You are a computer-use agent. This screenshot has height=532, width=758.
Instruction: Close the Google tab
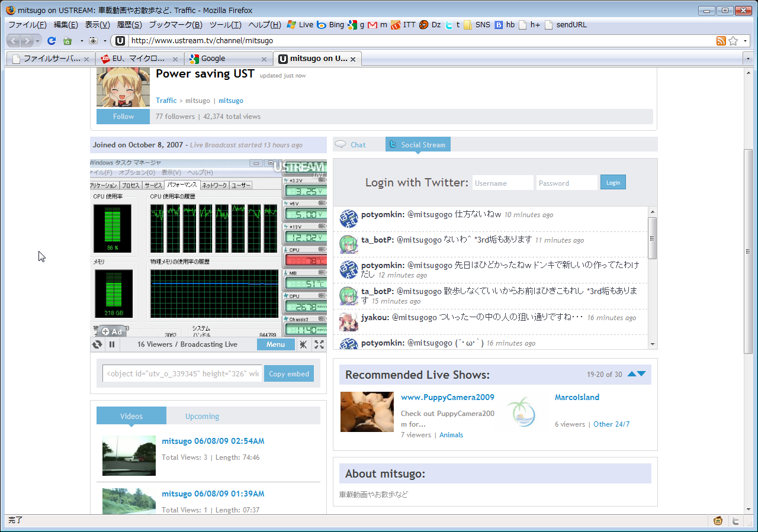coord(264,59)
